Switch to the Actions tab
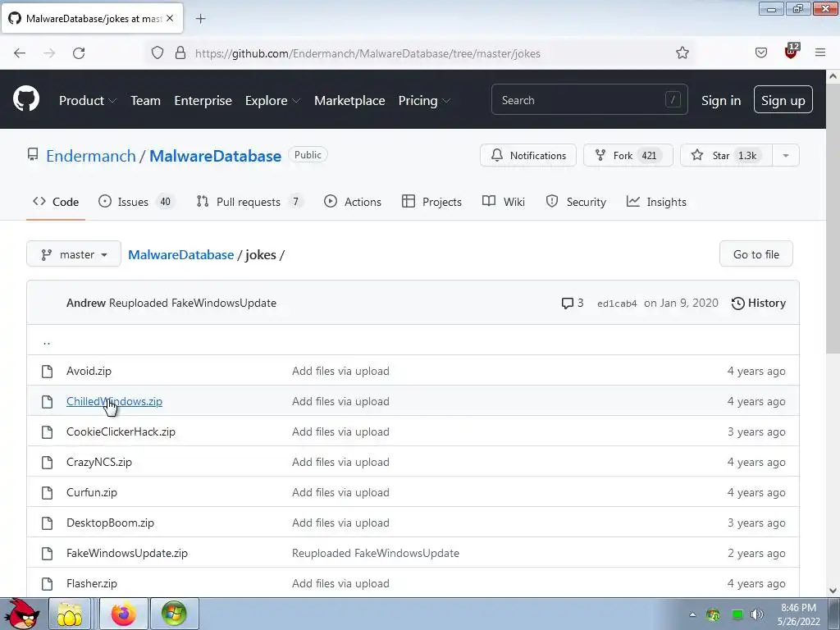The width and height of the screenshot is (840, 630). 353,202
